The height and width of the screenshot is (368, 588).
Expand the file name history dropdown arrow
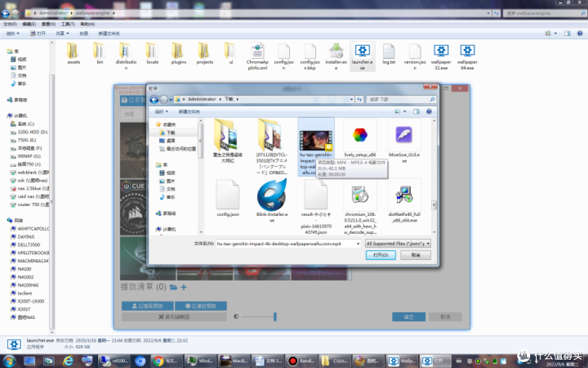click(x=358, y=244)
